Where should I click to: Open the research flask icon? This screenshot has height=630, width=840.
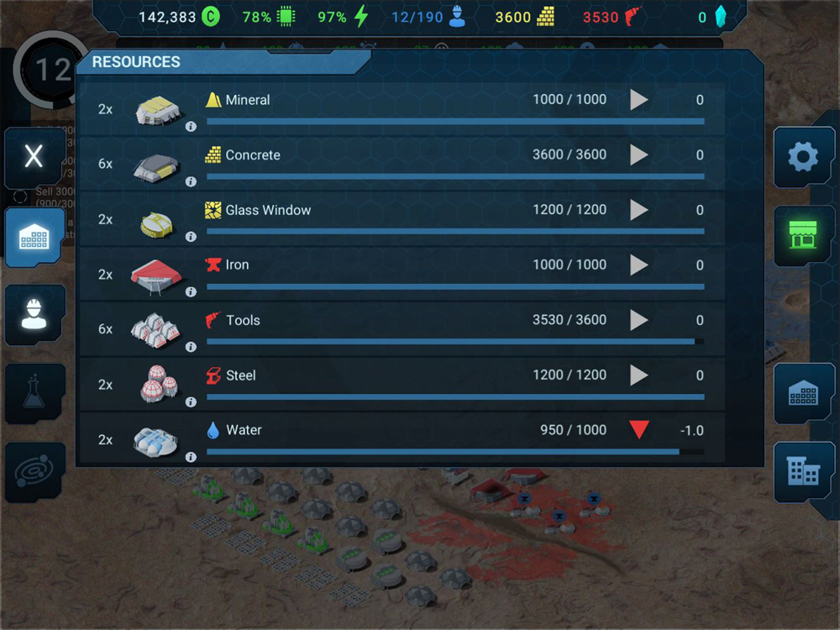click(34, 392)
